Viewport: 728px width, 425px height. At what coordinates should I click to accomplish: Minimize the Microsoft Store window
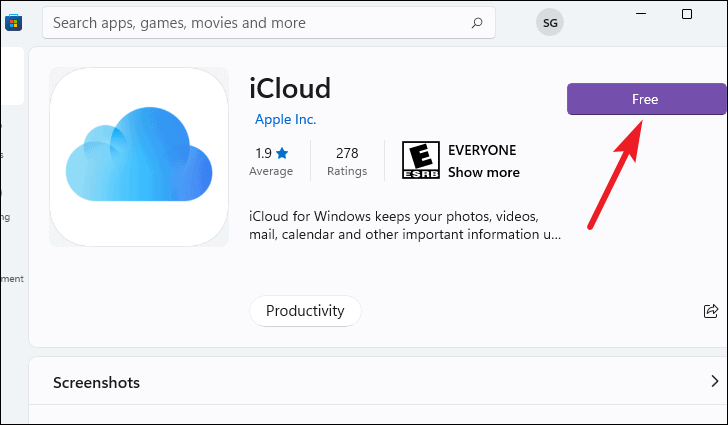[641, 14]
